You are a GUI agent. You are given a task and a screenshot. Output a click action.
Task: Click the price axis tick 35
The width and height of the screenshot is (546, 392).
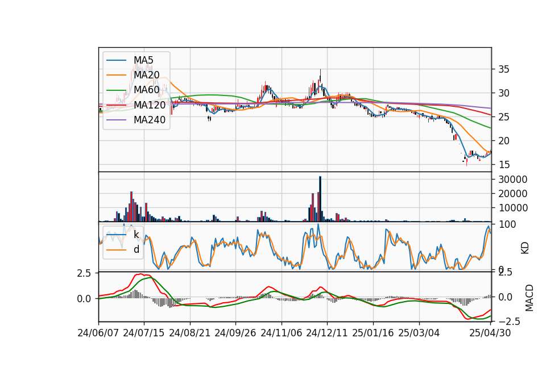504,69
